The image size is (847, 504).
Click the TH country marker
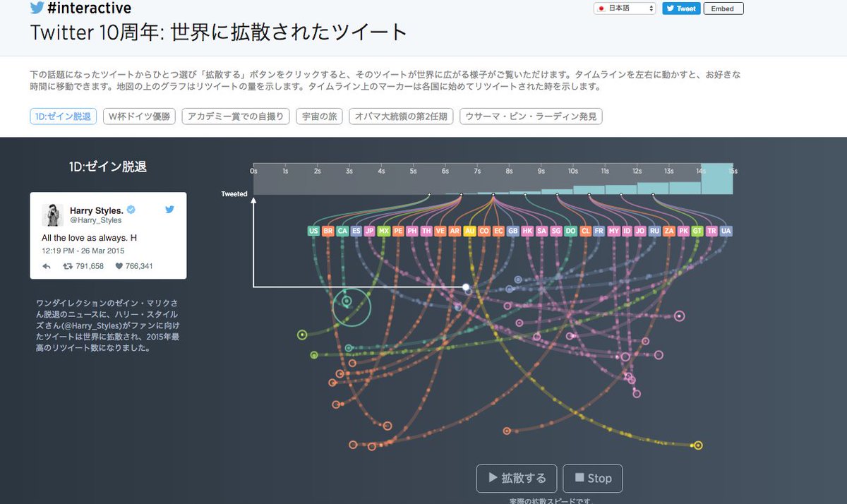tap(426, 231)
